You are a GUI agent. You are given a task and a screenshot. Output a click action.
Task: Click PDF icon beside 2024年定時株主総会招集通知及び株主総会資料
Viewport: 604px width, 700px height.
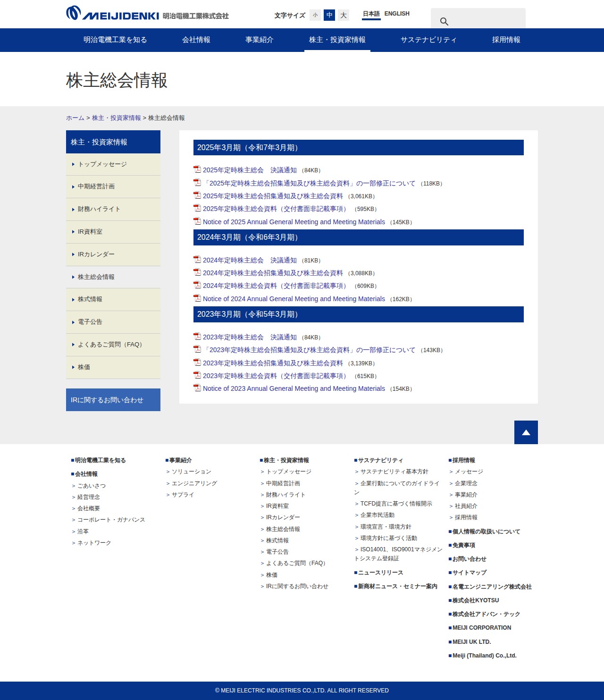point(197,272)
